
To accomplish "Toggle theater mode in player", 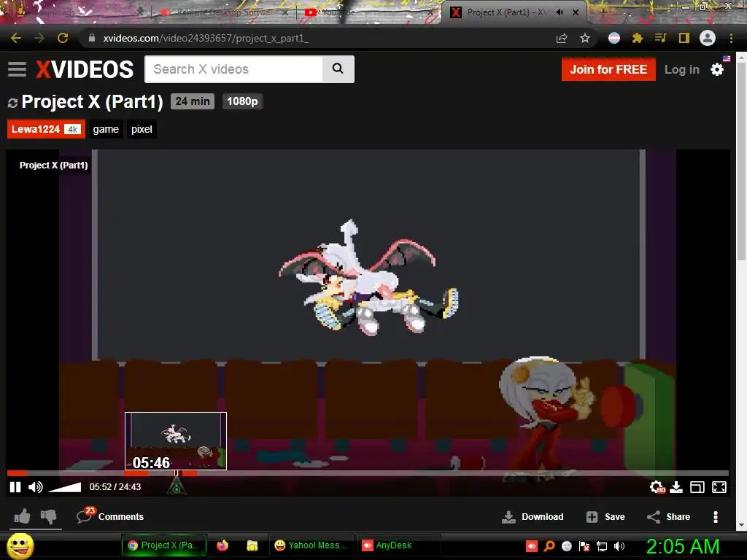I will [697, 487].
